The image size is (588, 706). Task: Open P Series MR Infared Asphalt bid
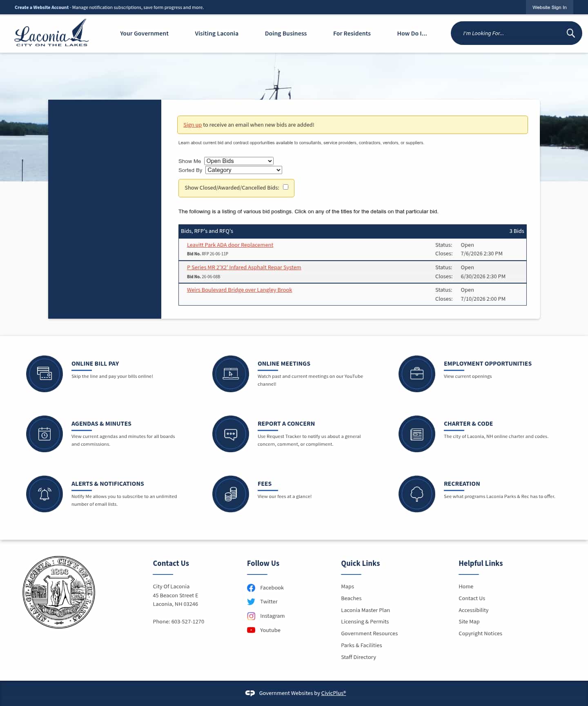tap(244, 267)
